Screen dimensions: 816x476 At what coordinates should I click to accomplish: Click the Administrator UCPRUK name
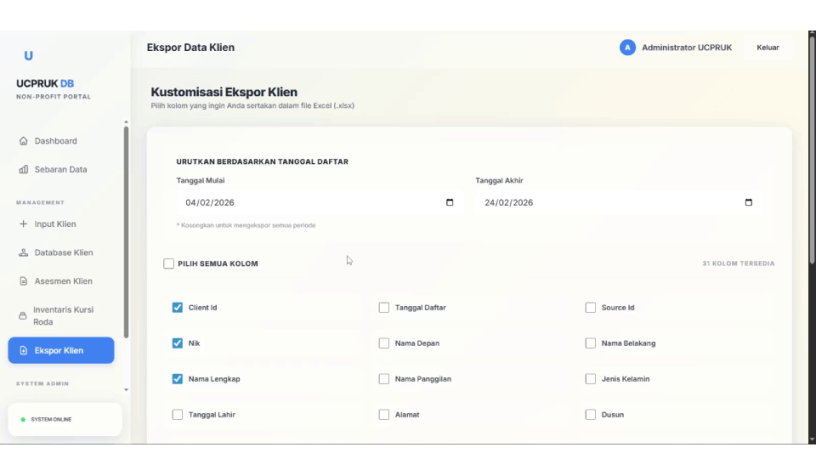tap(685, 48)
